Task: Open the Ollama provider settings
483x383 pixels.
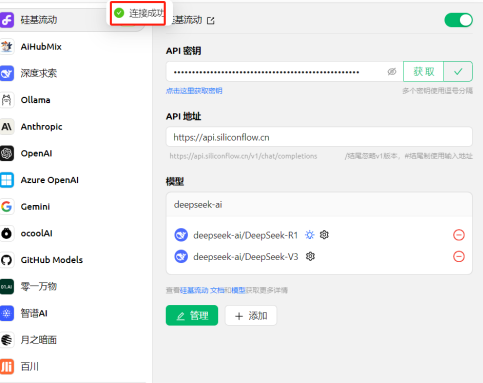Action: point(72,100)
